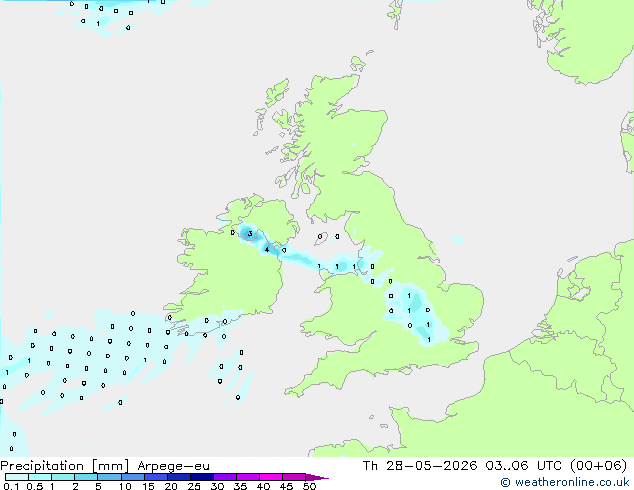
Task: Click the '30' legend scale value
Action: pyautogui.click(x=217, y=486)
